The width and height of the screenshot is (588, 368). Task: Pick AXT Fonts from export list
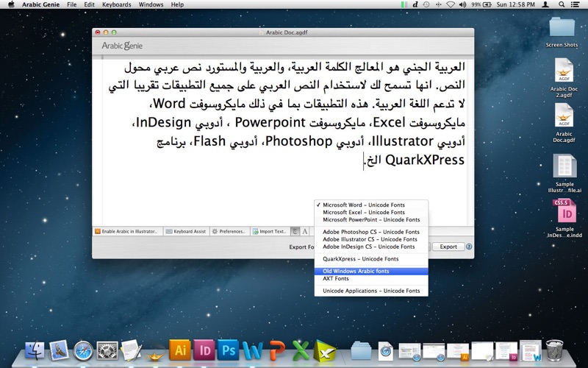pyautogui.click(x=336, y=279)
